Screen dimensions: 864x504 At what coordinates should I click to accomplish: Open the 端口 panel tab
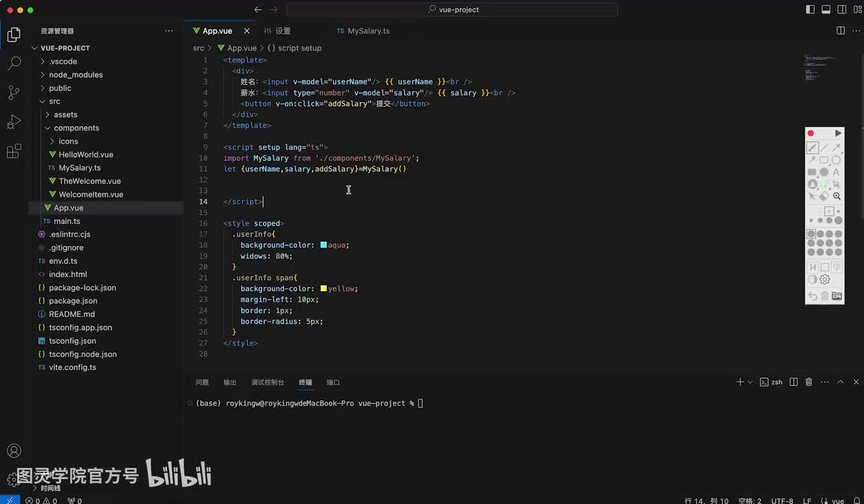coord(333,382)
